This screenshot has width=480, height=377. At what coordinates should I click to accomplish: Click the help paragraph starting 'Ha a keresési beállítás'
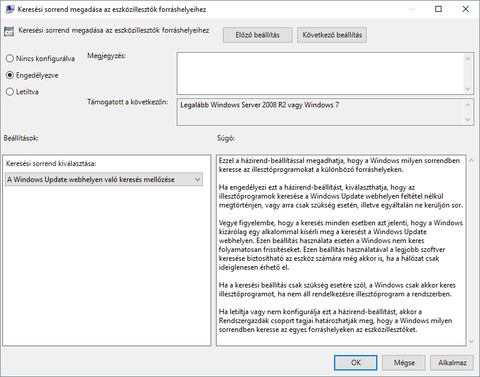click(x=337, y=289)
